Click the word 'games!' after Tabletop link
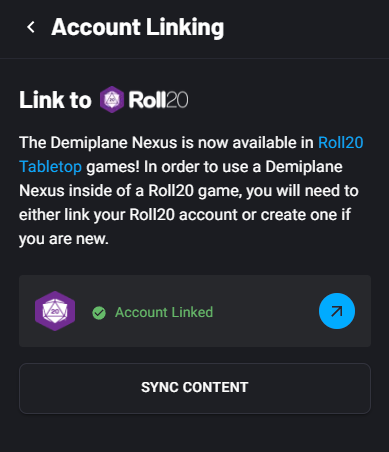This screenshot has width=389, height=452. coord(113,167)
